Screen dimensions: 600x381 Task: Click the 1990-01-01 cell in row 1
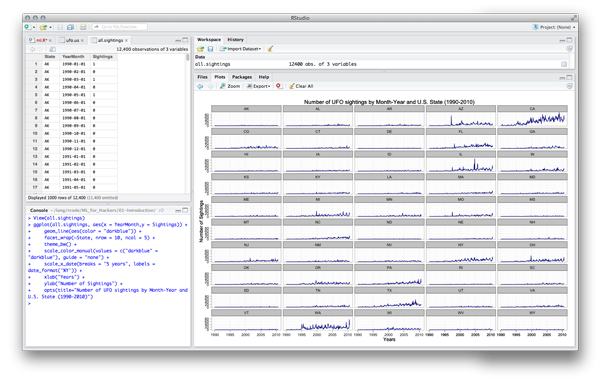(74, 64)
